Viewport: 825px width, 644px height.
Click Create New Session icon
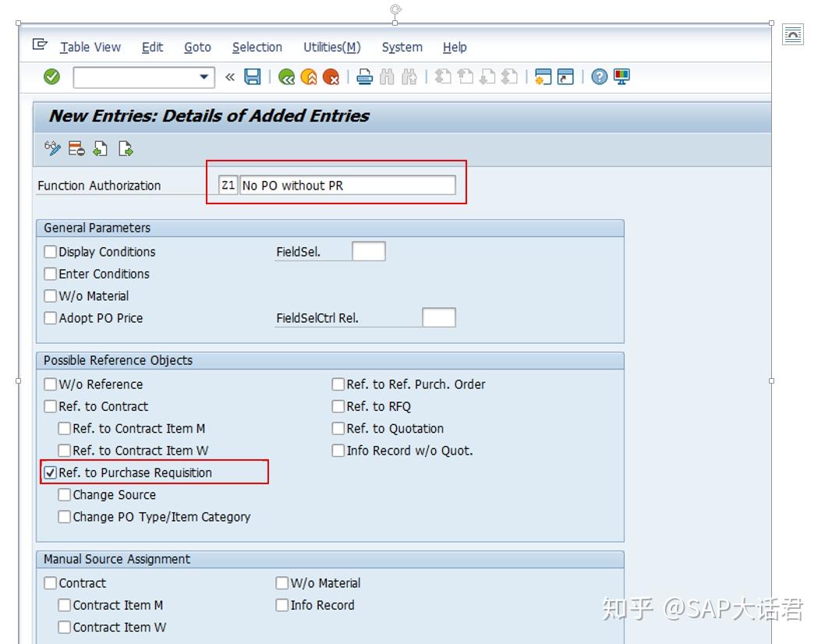click(x=543, y=77)
